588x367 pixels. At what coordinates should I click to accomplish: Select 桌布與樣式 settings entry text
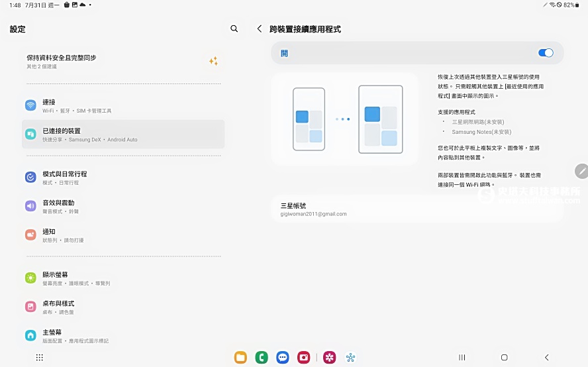[58, 303]
